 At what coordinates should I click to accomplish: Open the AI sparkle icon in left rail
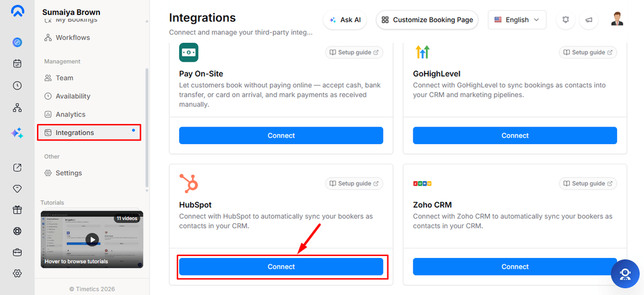(x=17, y=133)
